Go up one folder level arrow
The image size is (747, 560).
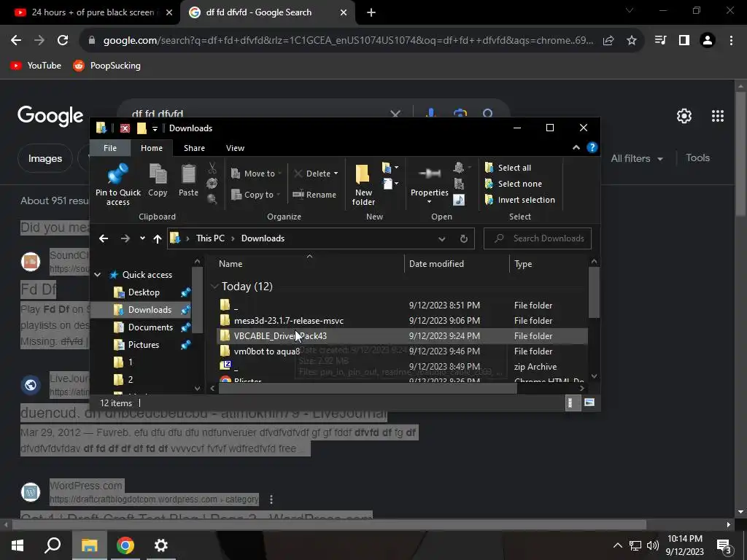(158, 238)
